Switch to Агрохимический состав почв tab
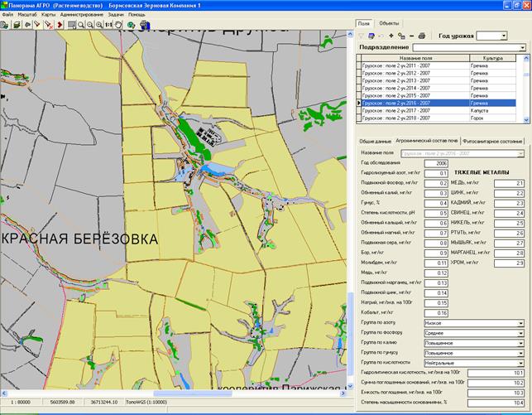532x415 pixels. click(x=426, y=140)
